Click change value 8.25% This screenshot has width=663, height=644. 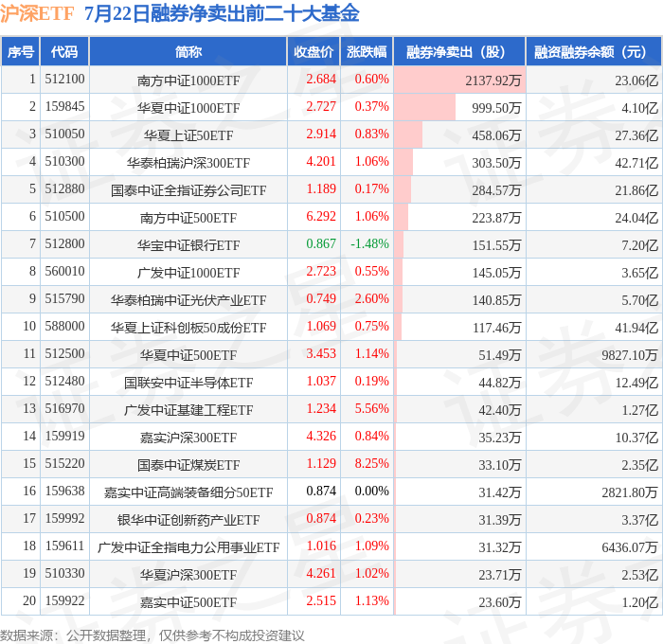click(x=371, y=464)
